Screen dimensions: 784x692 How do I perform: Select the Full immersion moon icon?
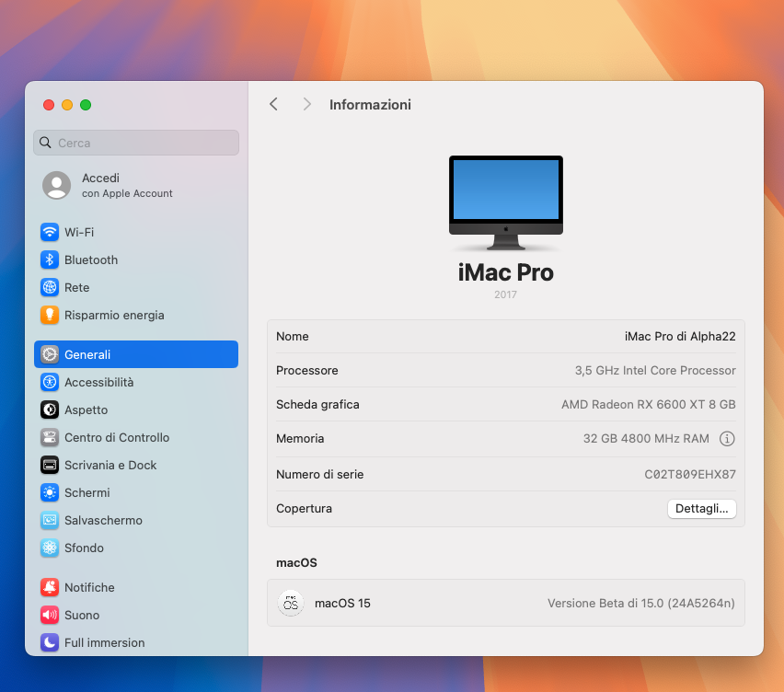pyautogui.click(x=50, y=642)
